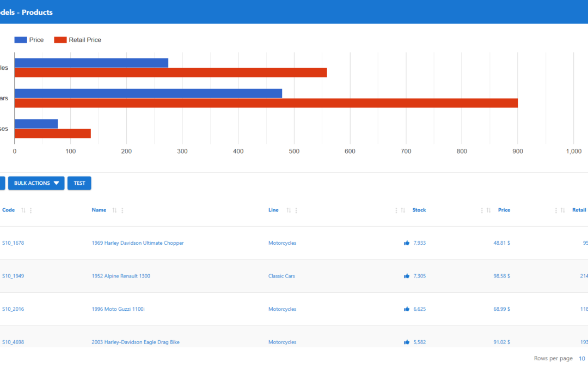Viewport: 588px width, 368px height.
Task: Click the TEST button
Action: (x=79, y=183)
